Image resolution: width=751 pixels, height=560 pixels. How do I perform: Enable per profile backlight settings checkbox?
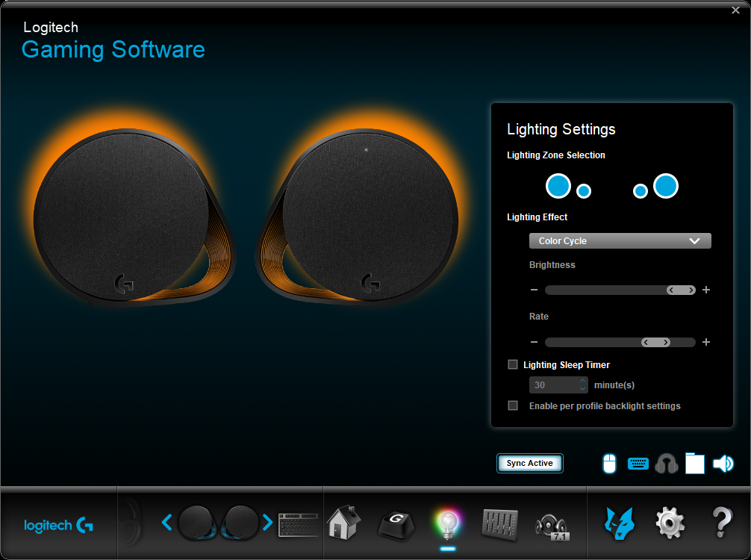[x=512, y=405]
